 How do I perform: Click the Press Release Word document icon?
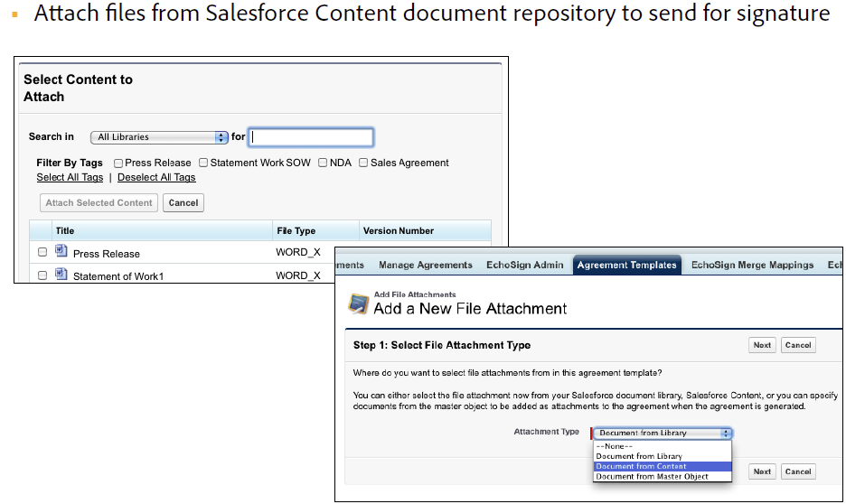pos(61,252)
